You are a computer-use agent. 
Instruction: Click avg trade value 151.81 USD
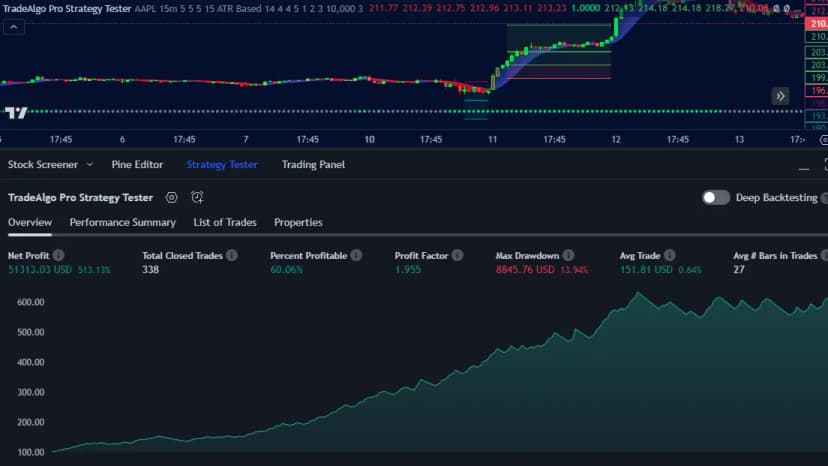click(x=646, y=269)
